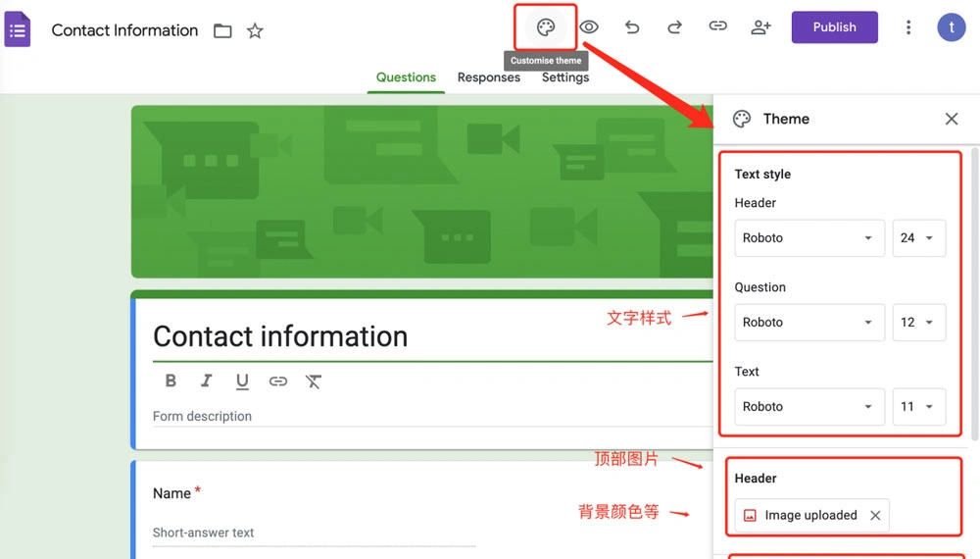Toggle bold formatting on the title

(171, 381)
